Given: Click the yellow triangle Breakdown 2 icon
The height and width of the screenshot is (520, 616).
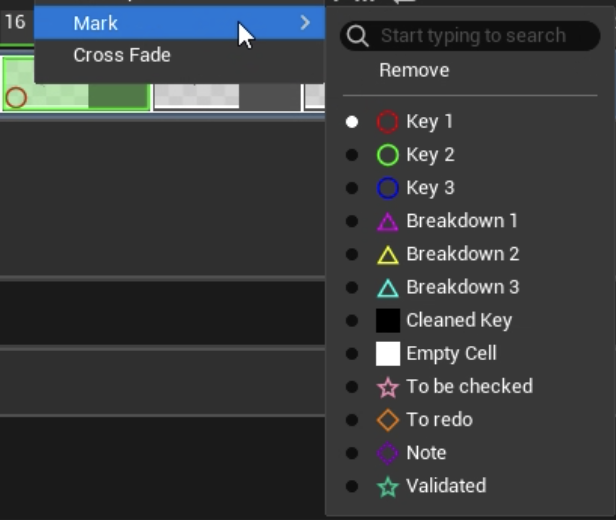Looking at the screenshot, I should pos(388,255).
